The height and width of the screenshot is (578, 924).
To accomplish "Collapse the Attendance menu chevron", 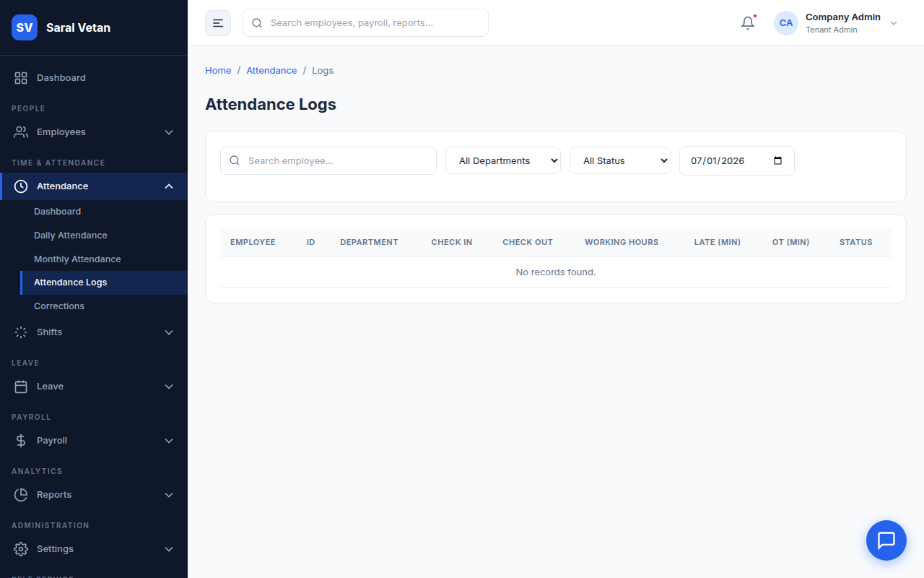I will tap(169, 186).
